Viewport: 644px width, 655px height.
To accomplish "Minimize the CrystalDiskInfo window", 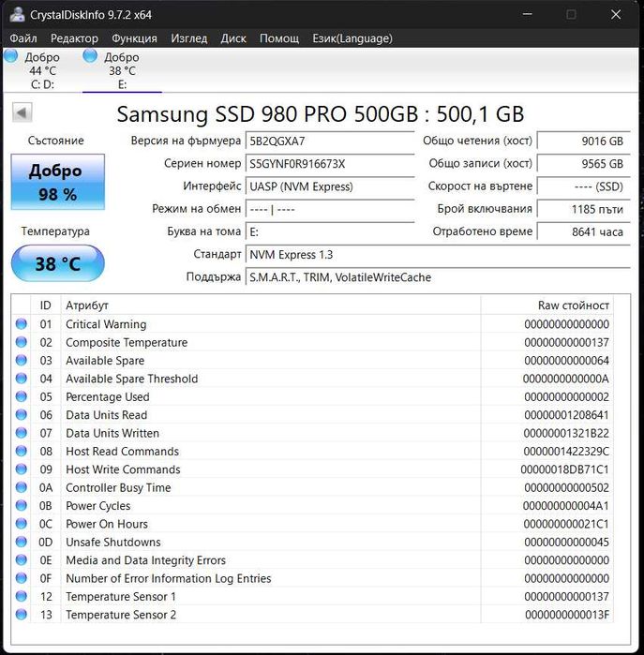I will click(528, 14).
